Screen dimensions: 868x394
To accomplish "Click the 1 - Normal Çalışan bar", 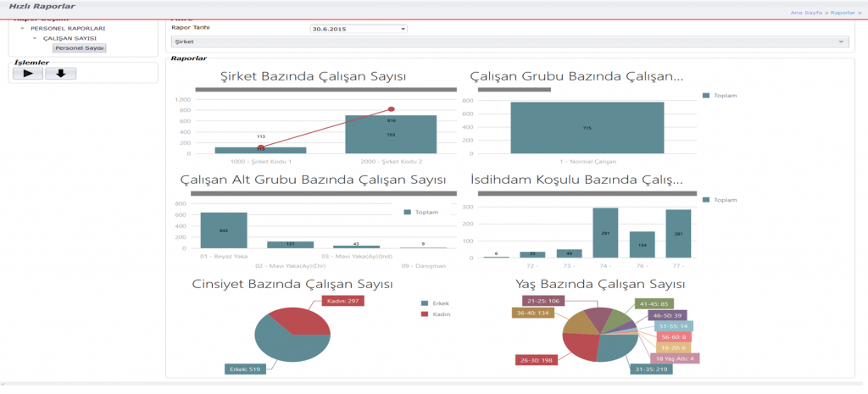I will [587, 128].
